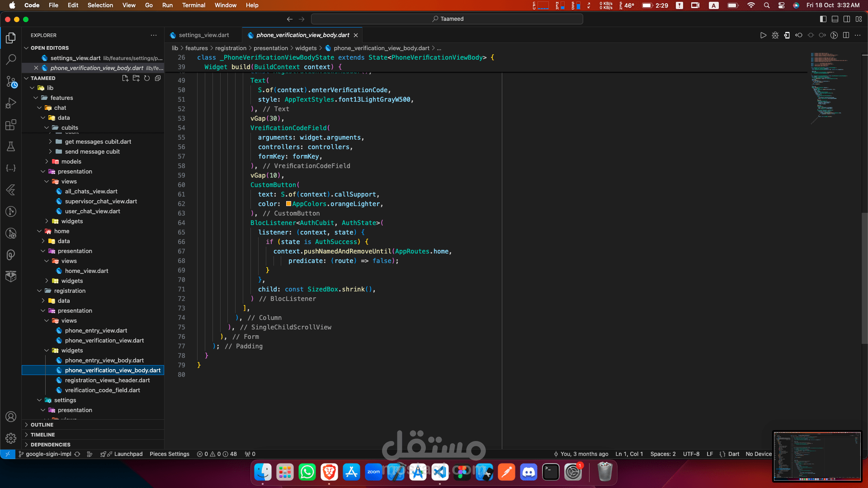Click New File icon in TAAMEED header
This screenshot has height=488, width=868.
click(x=125, y=78)
